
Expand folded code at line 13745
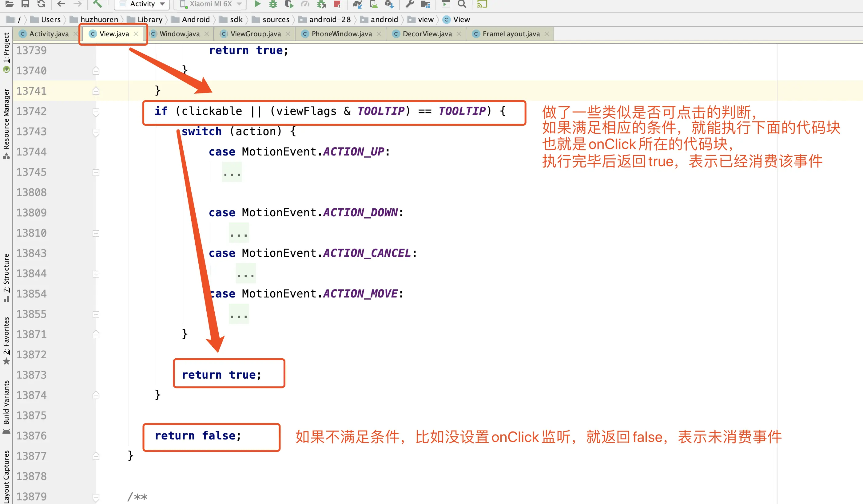pyautogui.click(x=96, y=172)
